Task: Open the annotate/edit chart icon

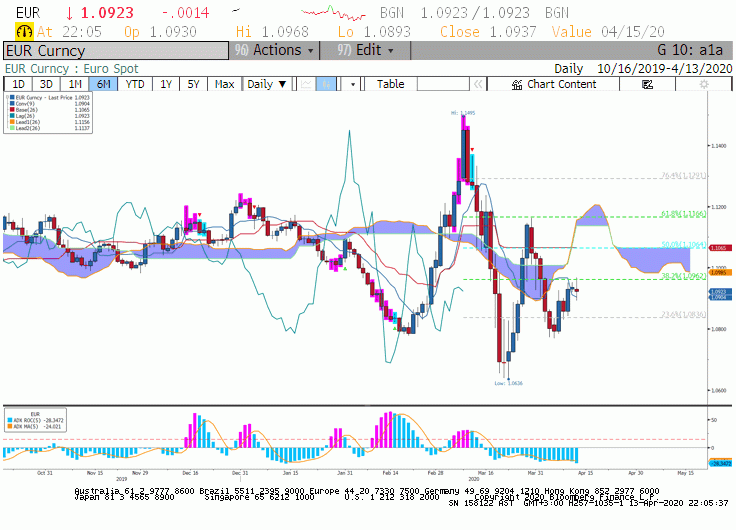Action: pos(647,84)
